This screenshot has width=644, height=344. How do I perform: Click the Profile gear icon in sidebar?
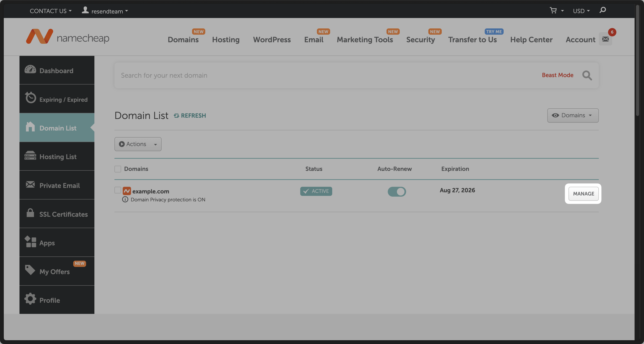click(30, 299)
